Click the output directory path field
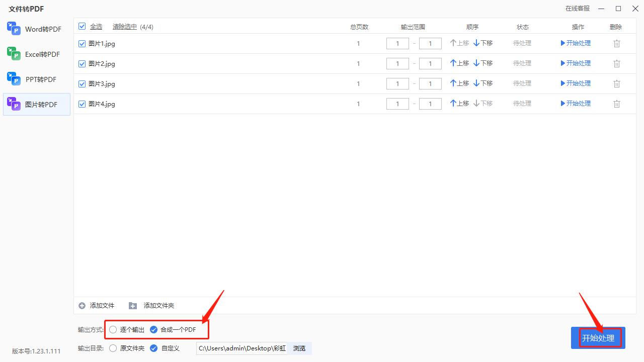Viewport: 644px width, 362px height. tap(242, 348)
